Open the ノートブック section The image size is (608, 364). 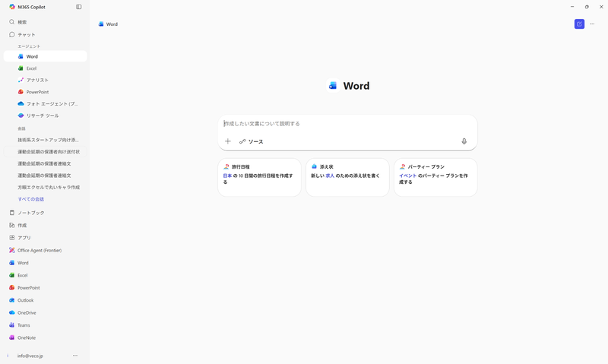click(x=45, y=213)
